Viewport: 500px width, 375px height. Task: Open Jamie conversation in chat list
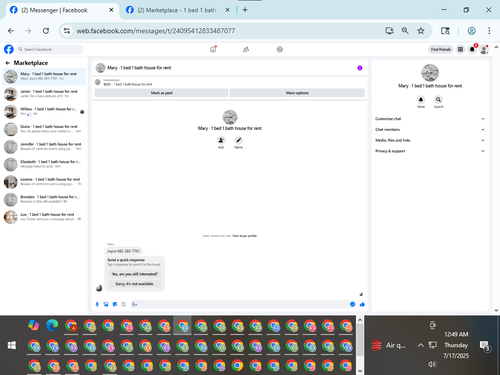pyautogui.click(x=44, y=94)
